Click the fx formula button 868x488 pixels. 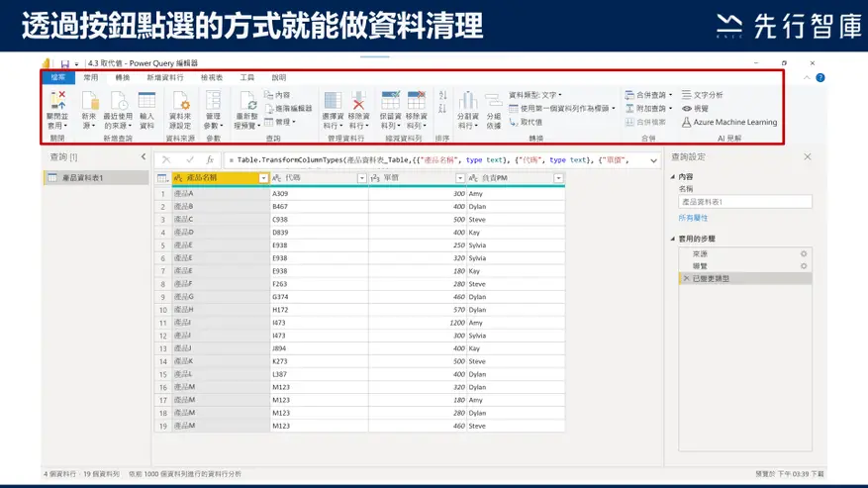coord(210,159)
